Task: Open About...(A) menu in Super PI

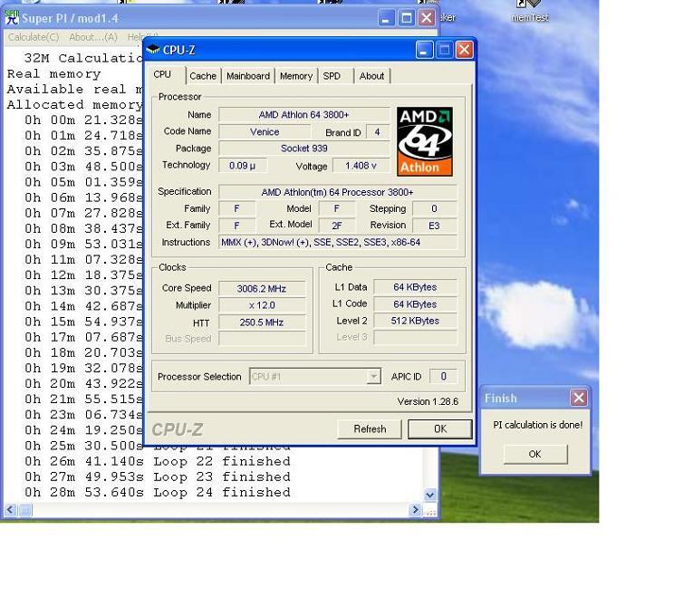Action: [x=93, y=37]
